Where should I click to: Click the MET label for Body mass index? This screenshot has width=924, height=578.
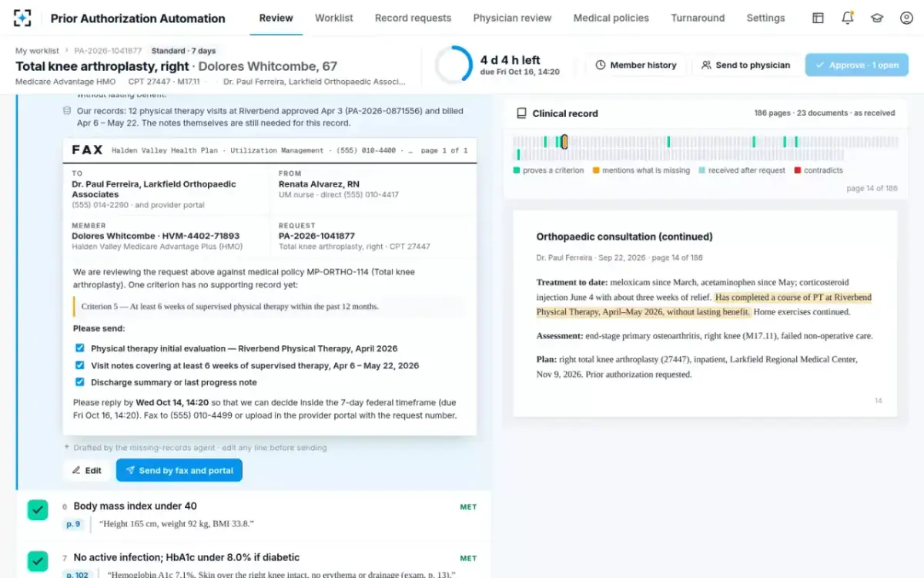coord(468,507)
